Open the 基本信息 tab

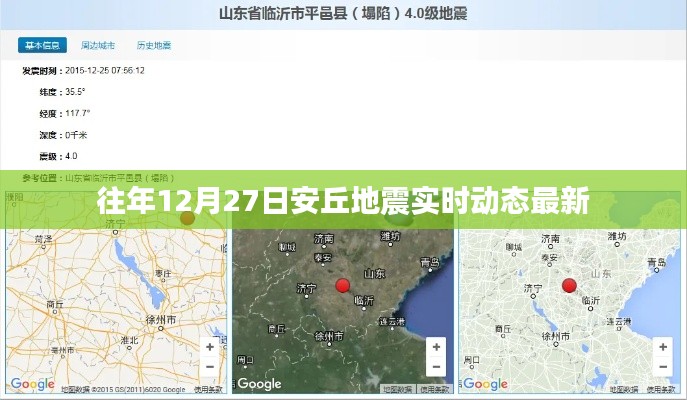[x=42, y=45]
